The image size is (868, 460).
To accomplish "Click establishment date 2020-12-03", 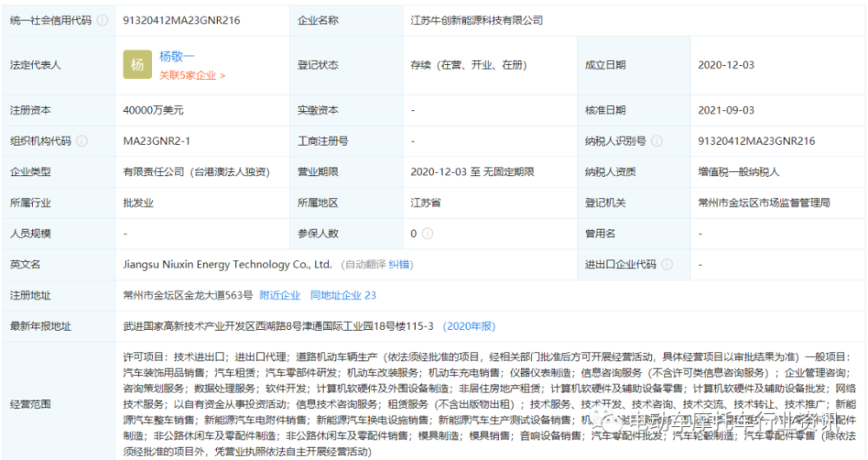I will pyautogui.click(x=726, y=65).
